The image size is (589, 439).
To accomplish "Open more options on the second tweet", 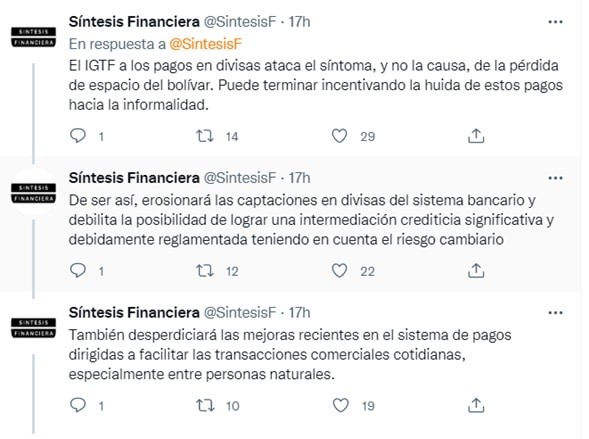I will tap(555, 178).
